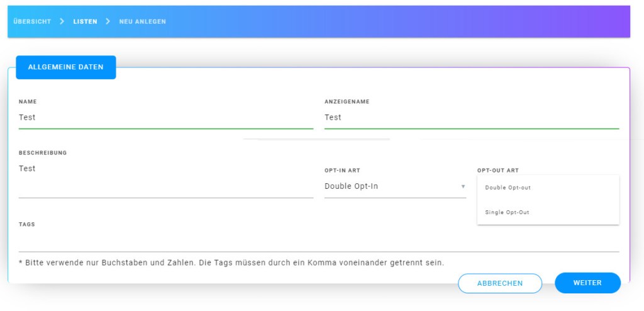Click the Neu Anlegen breadcrumb
This screenshot has height=311, width=644.
coord(142,21)
